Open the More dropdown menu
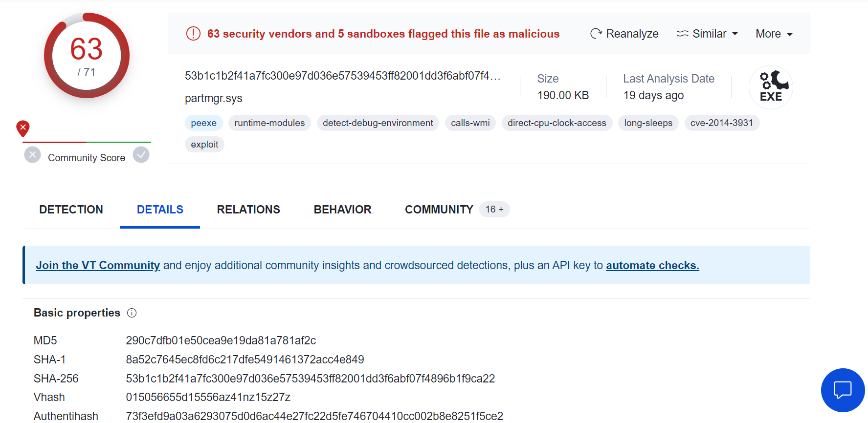Screen dimensions: 868x423 click(774, 34)
